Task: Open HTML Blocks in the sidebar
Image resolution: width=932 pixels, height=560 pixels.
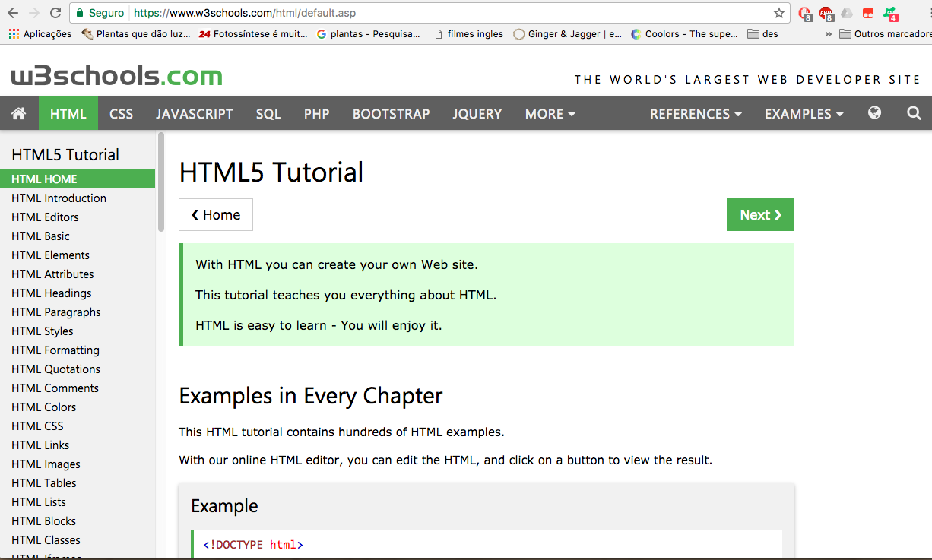Action: click(78, 520)
